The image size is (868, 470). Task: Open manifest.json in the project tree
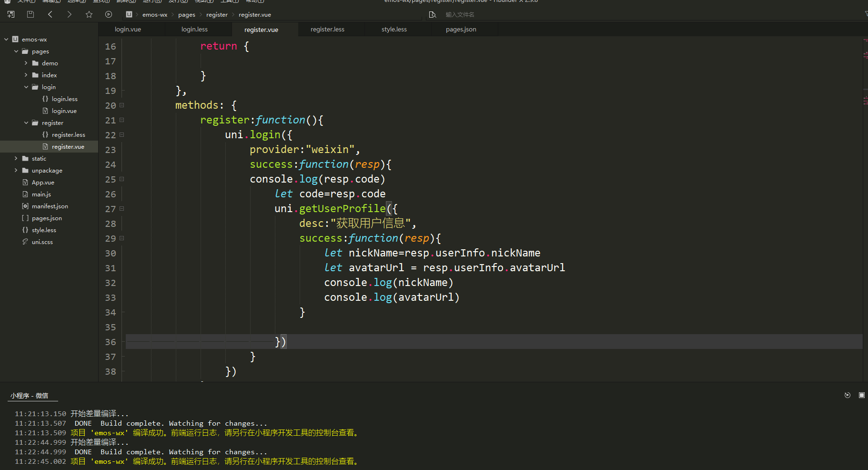point(49,206)
